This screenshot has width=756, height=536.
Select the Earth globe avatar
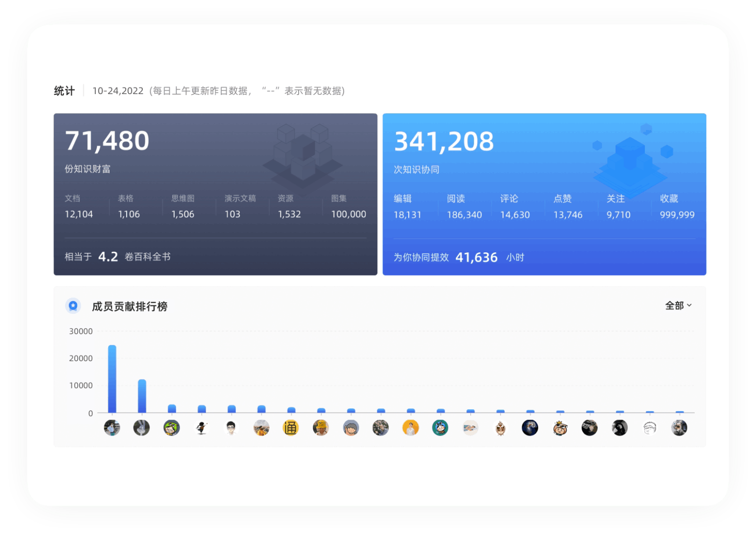click(530, 428)
